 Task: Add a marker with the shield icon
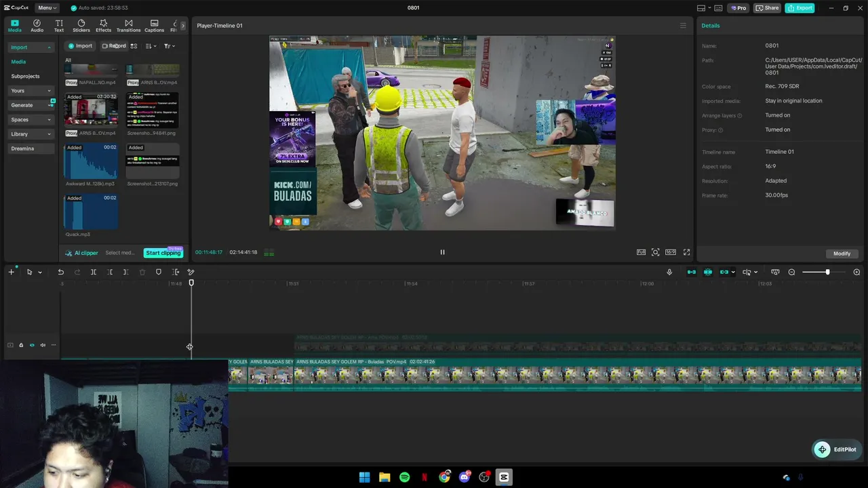coord(159,272)
